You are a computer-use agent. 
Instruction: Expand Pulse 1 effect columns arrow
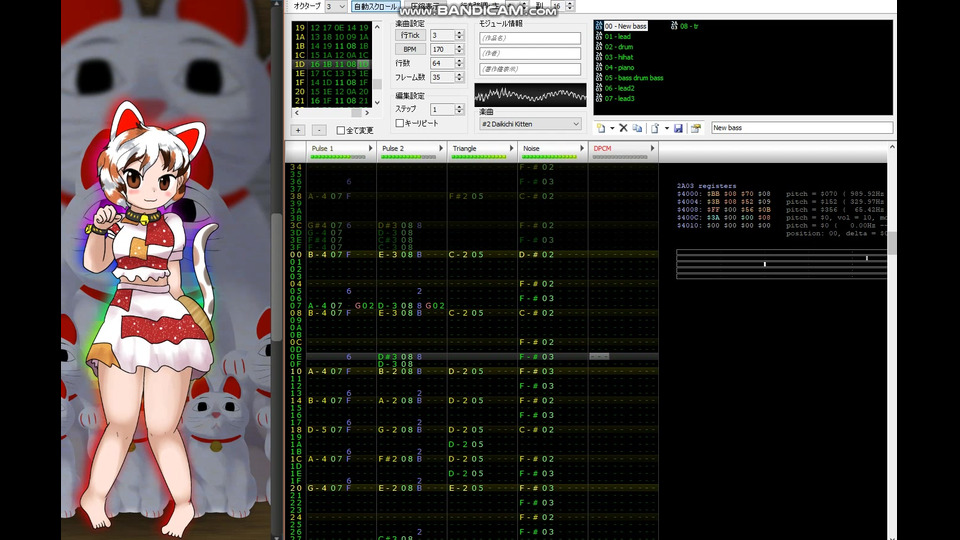pyautogui.click(x=370, y=148)
